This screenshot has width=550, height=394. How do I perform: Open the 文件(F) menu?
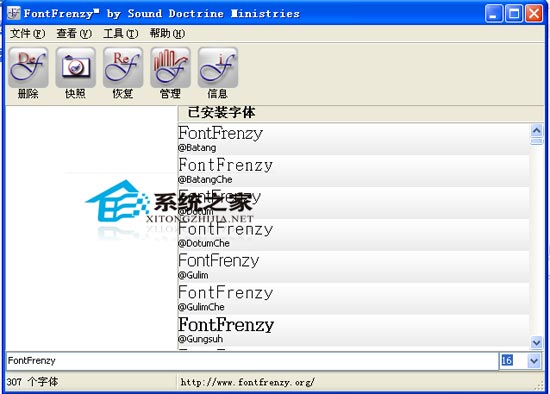tap(27, 34)
